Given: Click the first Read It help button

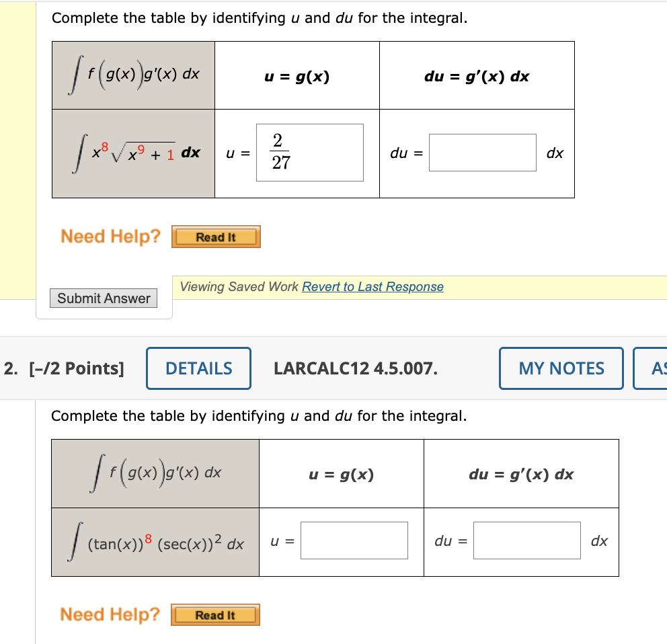Looking at the screenshot, I should click(x=216, y=236).
